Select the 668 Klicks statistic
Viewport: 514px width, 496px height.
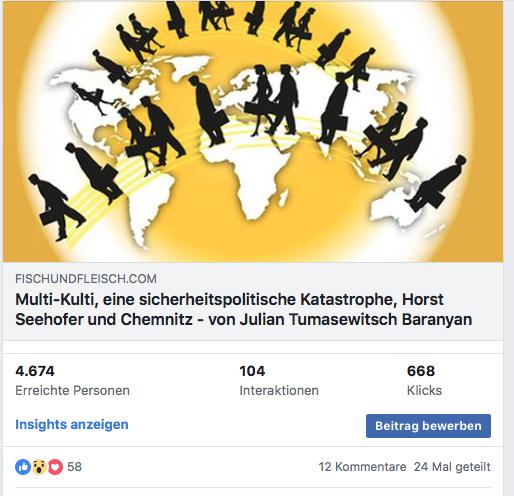pyautogui.click(x=424, y=380)
